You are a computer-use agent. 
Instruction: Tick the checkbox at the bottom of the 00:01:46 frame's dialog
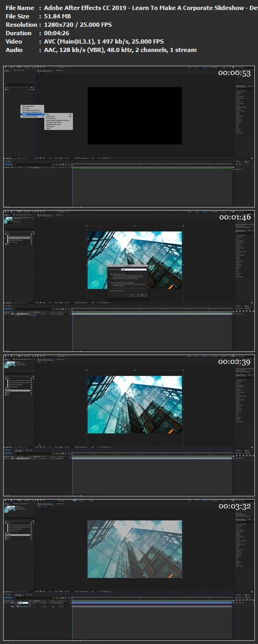pyautogui.click(x=111, y=290)
